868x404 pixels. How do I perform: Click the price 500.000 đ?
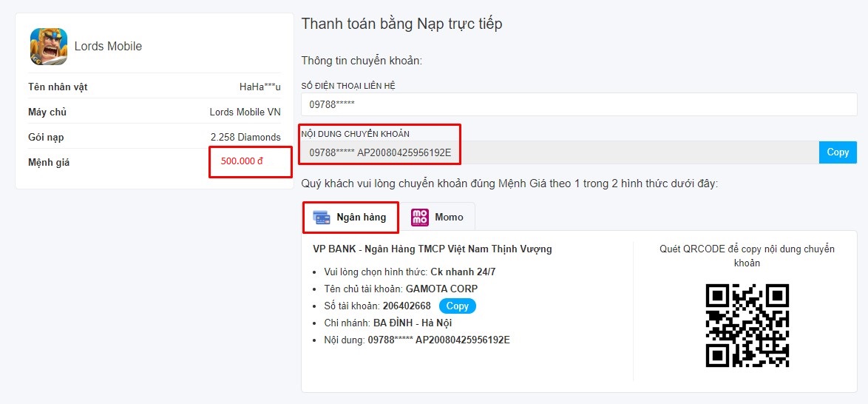pyautogui.click(x=242, y=162)
